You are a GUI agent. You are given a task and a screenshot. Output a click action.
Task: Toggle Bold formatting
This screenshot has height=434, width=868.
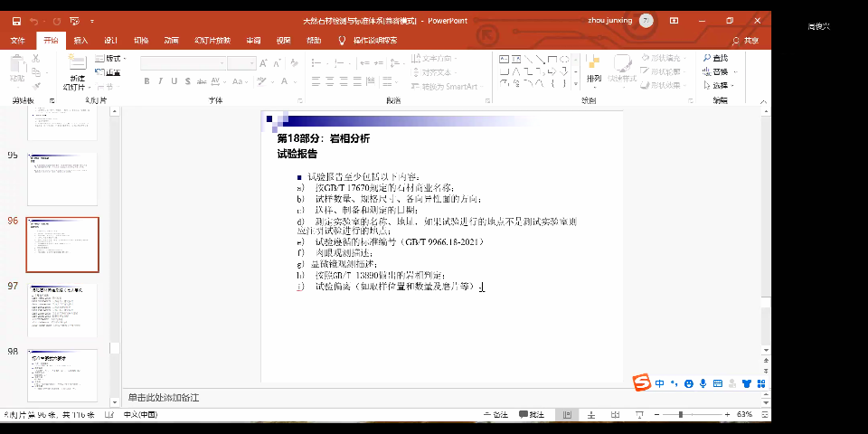click(146, 81)
